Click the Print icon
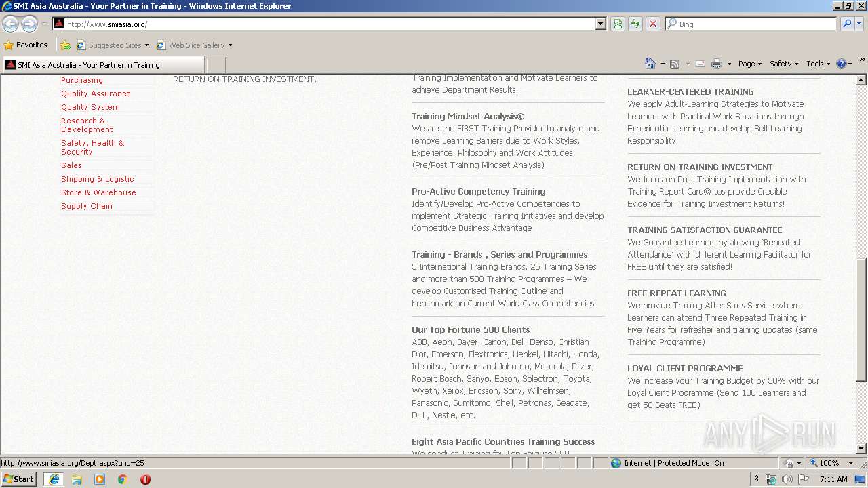Screen dimensions: 868x488 (717, 64)
